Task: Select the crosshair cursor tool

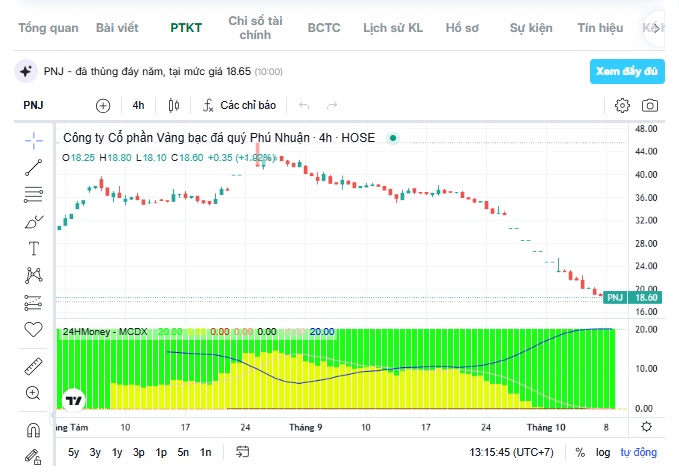Action: pos(33,141)
